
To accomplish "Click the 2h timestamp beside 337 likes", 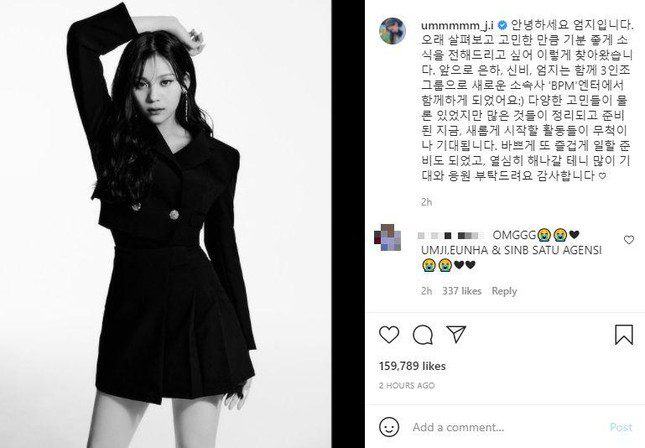I will [427, 291].
